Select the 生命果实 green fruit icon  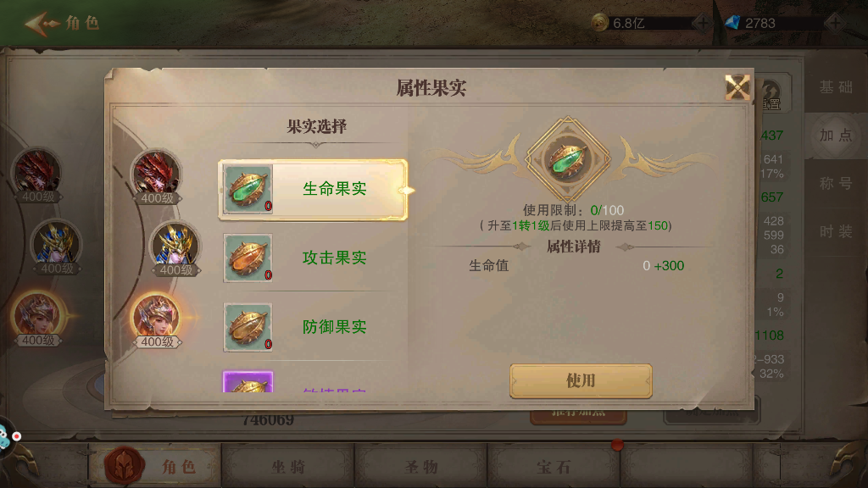248,190
